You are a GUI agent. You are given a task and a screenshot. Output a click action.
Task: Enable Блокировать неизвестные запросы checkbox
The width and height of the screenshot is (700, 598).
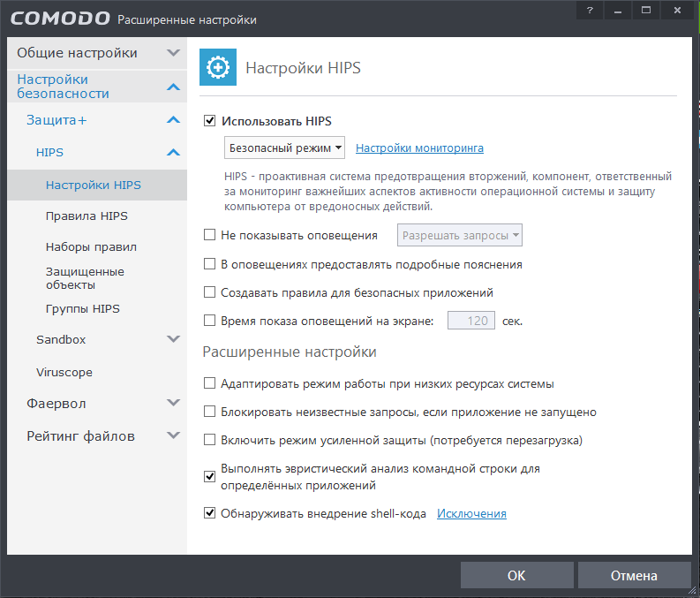[x=209, y=412]
